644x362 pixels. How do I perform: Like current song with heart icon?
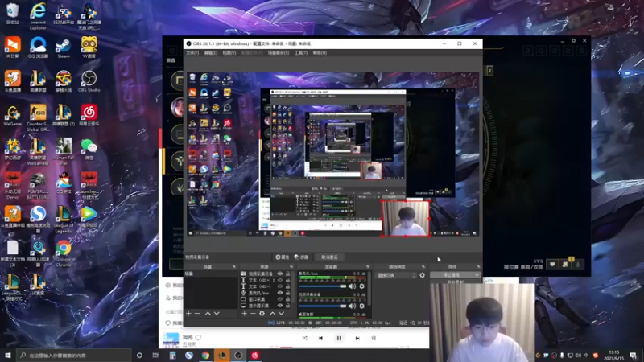click(198, 337)
